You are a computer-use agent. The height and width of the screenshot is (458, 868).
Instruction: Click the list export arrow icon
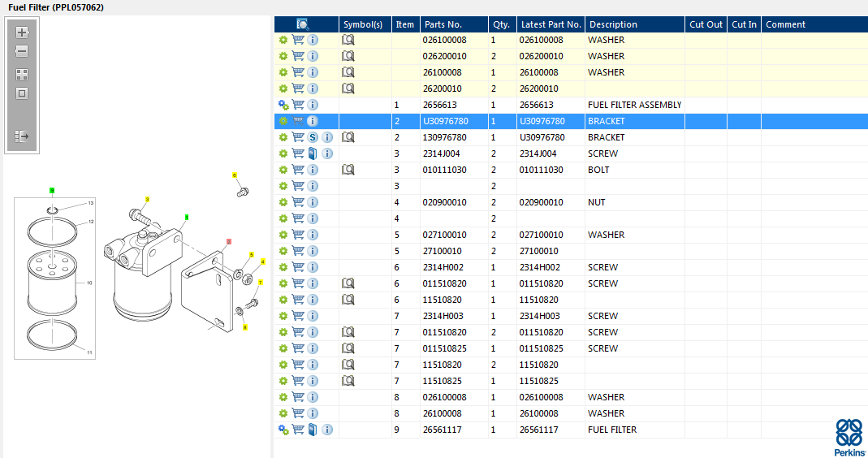point(22,136)
